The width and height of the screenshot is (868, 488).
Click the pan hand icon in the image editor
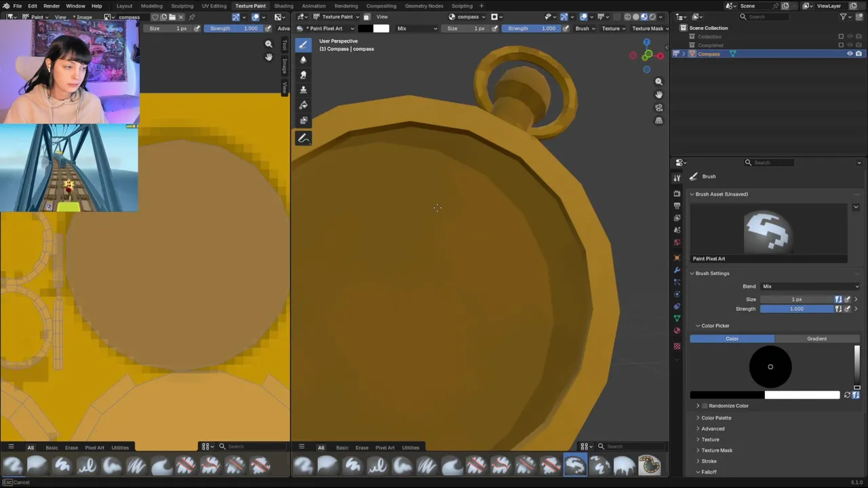[x=269, y=57]
